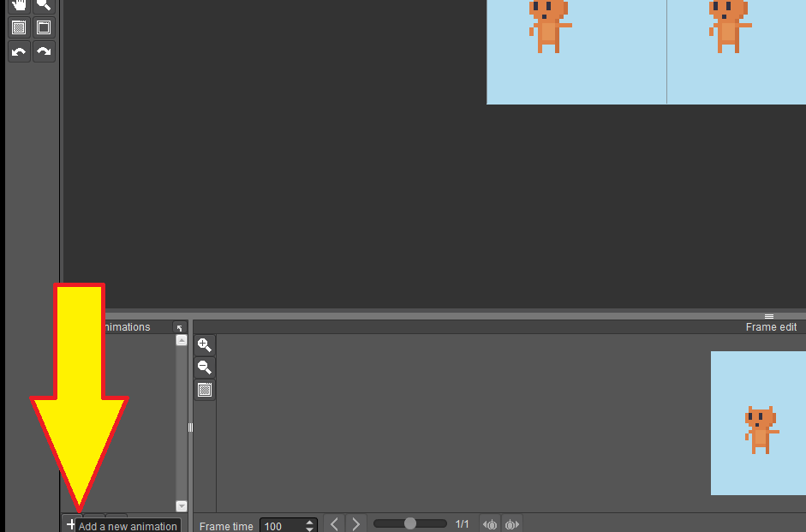The image size is (806, 532).
Task: Click the Zoom Out magnifier in Frame edit
Action: click(204, 367)
